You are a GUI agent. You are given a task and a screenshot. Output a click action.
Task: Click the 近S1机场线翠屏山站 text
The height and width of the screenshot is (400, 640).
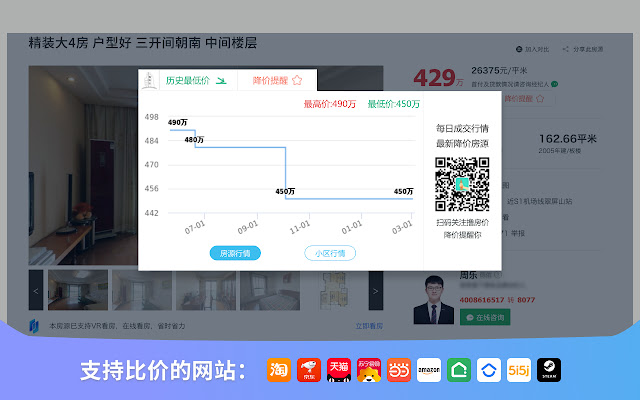(539, 201)
